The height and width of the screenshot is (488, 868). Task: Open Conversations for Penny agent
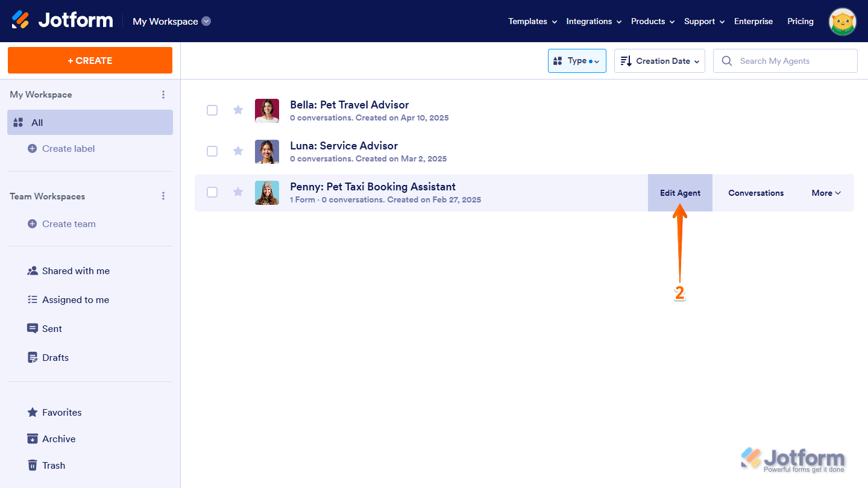pyautogui.click(x=756, y=193)
